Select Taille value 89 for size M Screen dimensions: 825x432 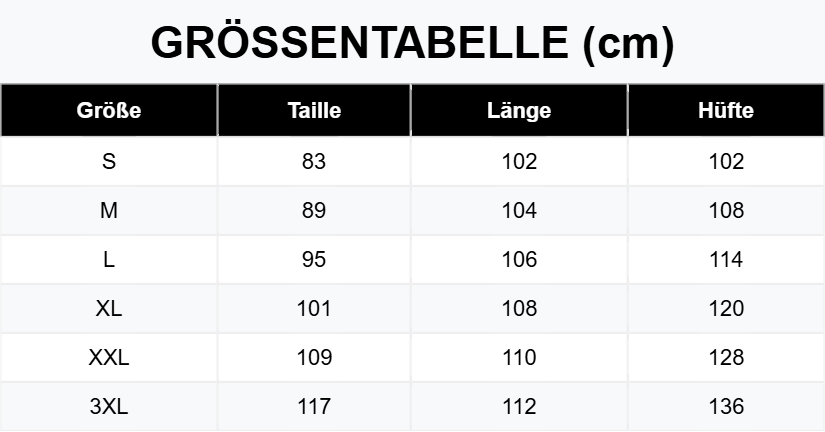(x=314, y=210)
